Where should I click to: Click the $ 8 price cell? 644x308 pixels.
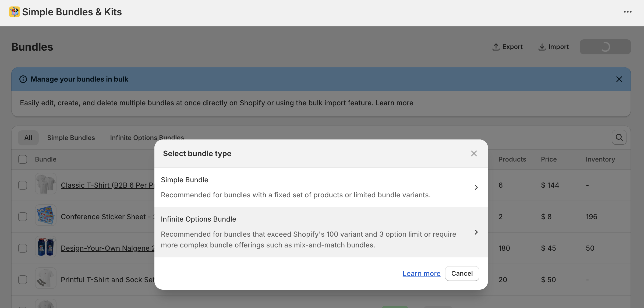(x=546, y=217)
